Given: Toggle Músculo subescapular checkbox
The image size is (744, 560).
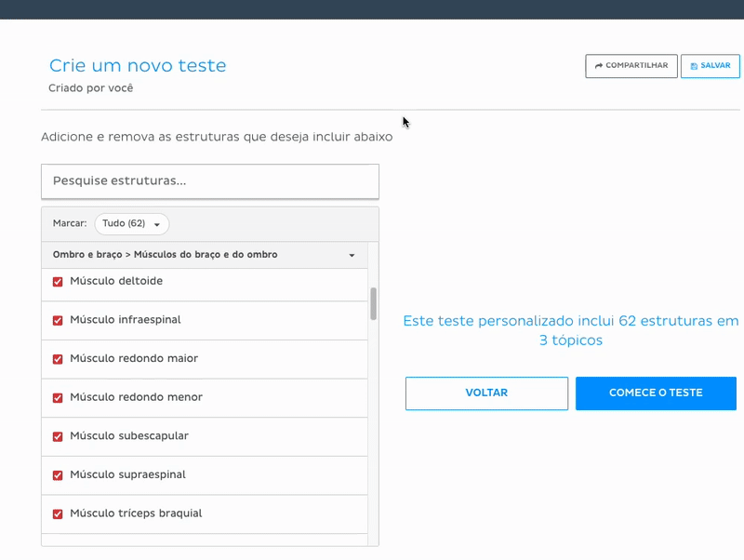Looking at the screenshot, I should coord(58,436).
